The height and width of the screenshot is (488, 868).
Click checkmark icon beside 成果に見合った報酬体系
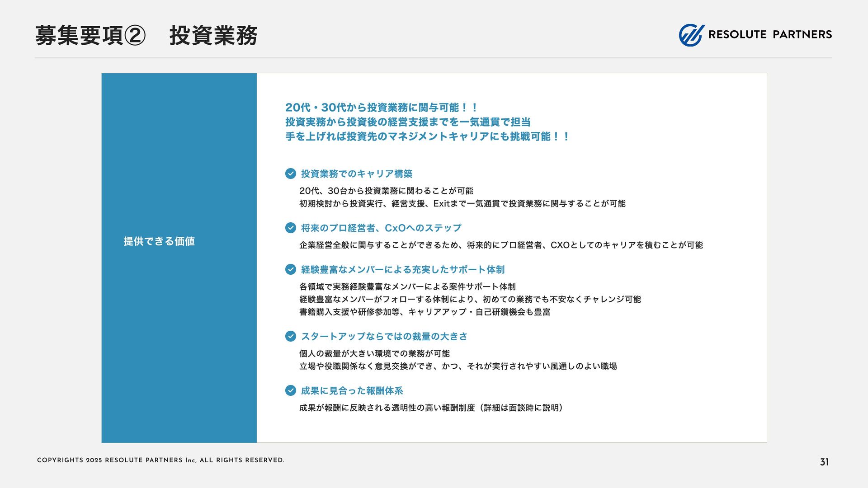tap(291, 390)
